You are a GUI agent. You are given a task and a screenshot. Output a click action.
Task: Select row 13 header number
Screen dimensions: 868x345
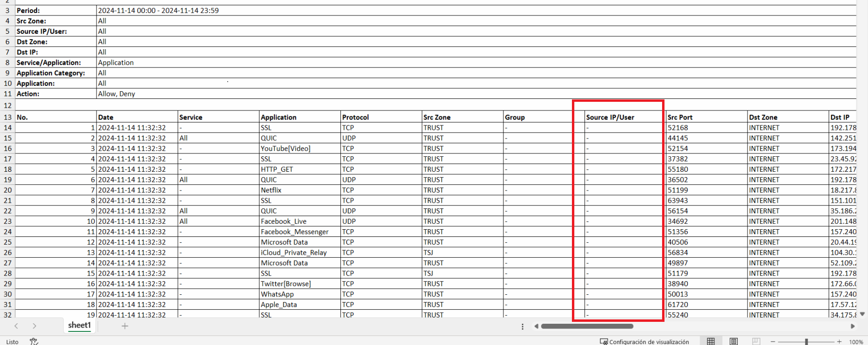[8, 117]
